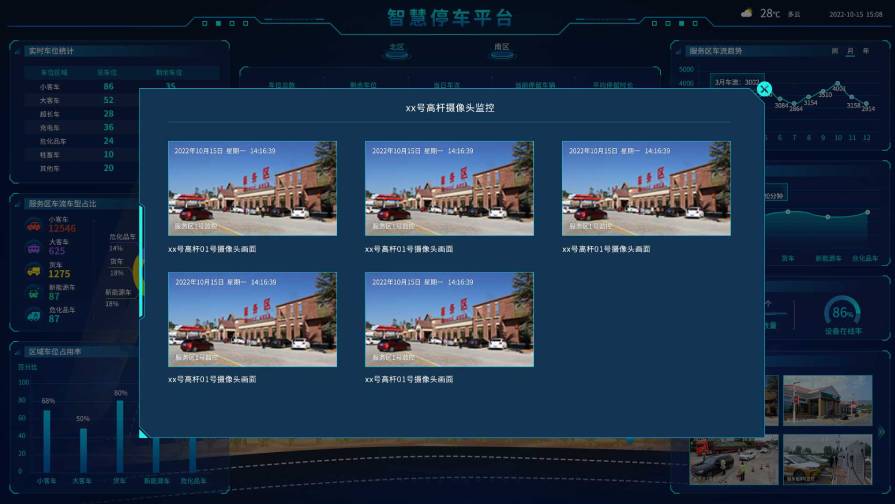Click the green 新能源车 icon
This screenshot has width=895, height=504.
click(34, 293)
